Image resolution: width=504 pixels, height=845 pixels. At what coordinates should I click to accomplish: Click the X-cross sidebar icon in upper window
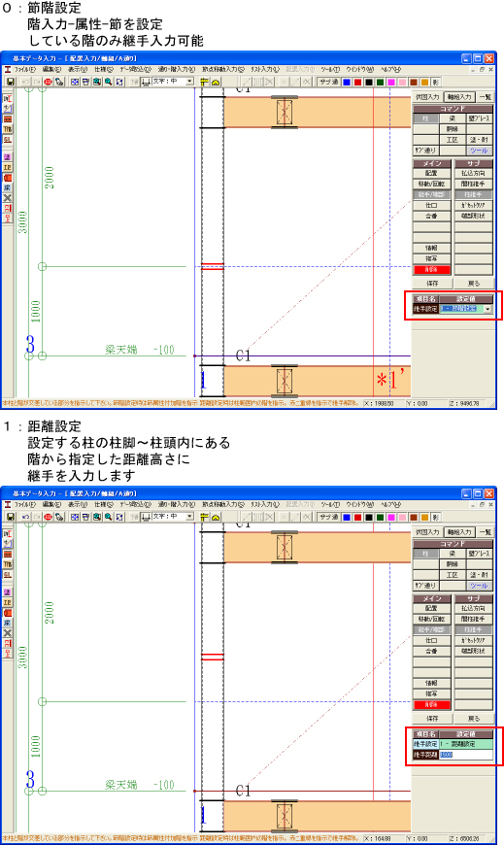pyautogui.click(x=8, y=198)
